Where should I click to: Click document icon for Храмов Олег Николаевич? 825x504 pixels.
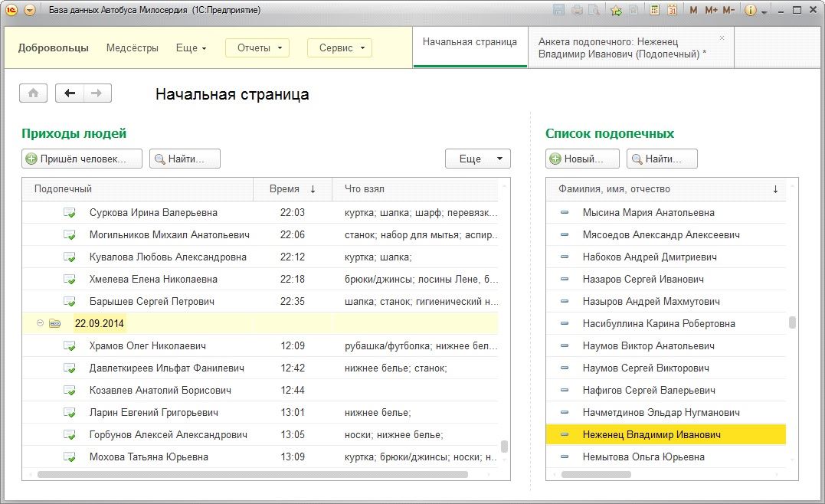pyautogui.click(x=70, y=345)
